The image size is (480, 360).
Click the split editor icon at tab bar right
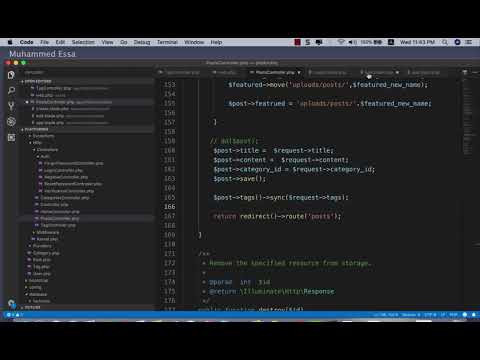coord(465,72)
